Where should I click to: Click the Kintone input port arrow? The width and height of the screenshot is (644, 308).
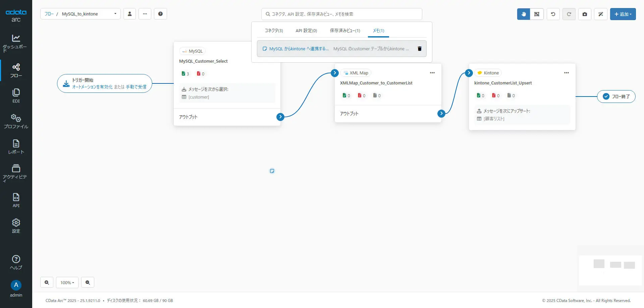click(x=469, y=73)
